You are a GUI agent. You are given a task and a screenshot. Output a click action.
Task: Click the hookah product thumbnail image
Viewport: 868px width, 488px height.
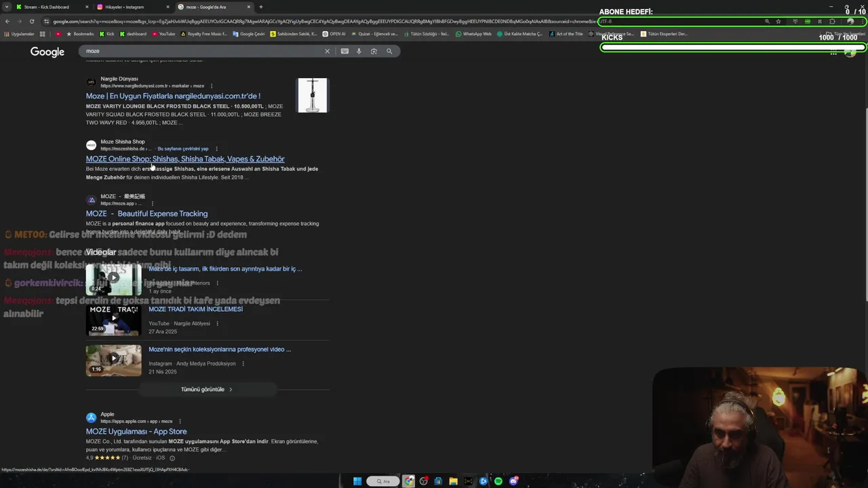(x=313, y=95)
